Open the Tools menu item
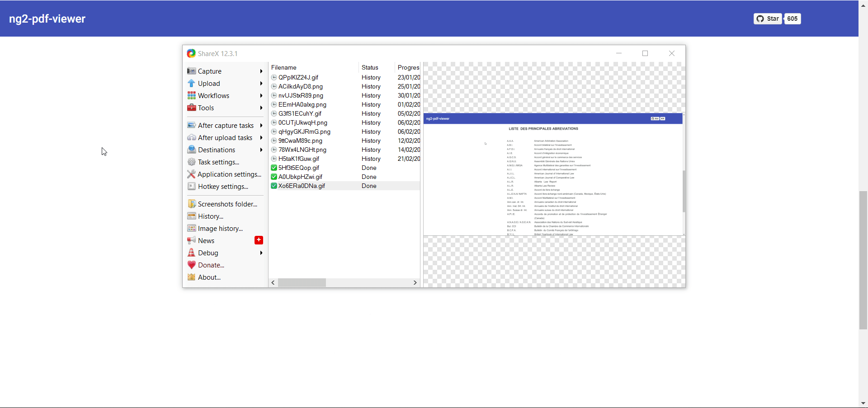 [225, 108]
